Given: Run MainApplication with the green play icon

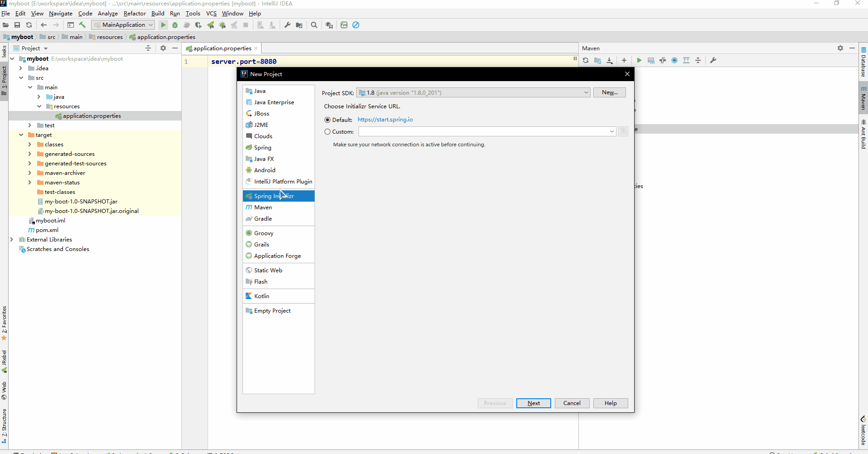Looking at the screenshot, I should point(163,25).
